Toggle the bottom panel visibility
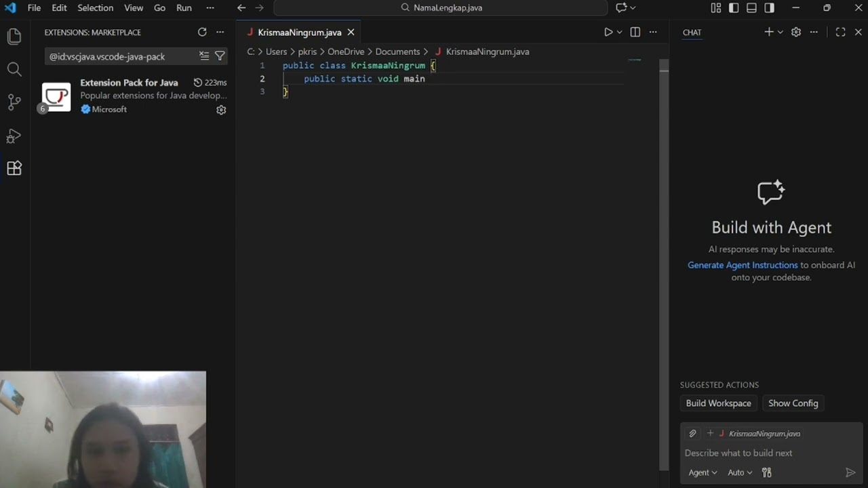Viewport: 868px width, 488px height. (751, 8)
